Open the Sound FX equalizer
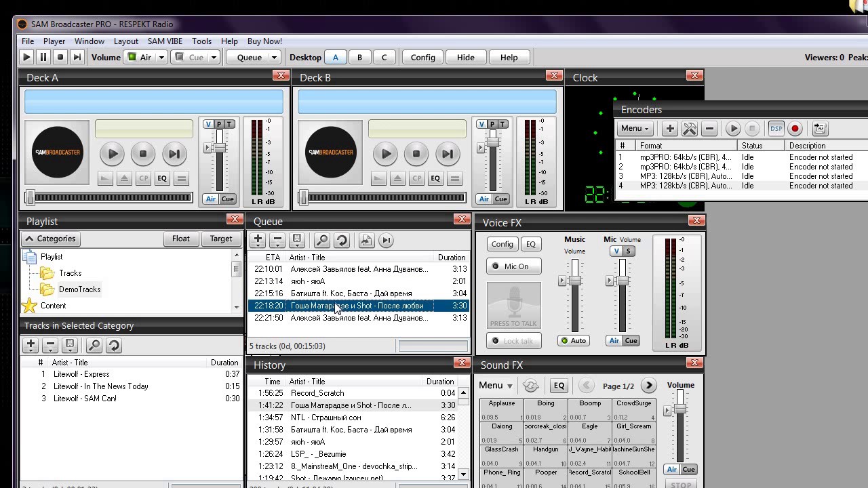The width and height of the screenshot is (868, 488). click(x=559, y=386)
